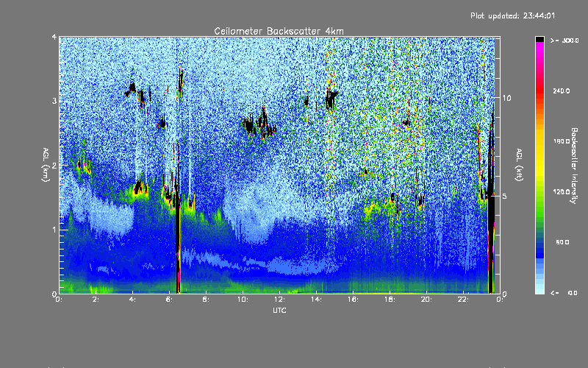Click the "AGL (km)" left axis label

pos(46,165)
